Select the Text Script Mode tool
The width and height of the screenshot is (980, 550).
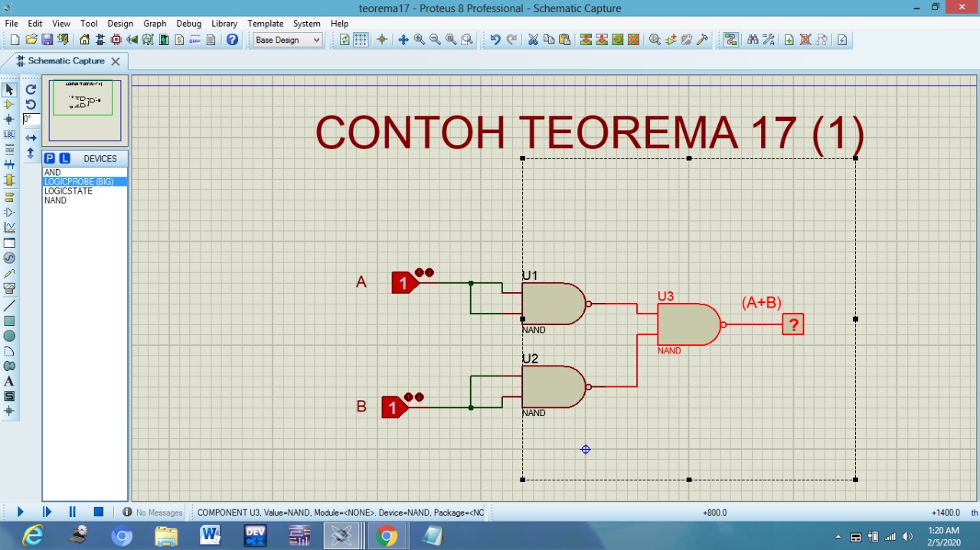pos(9,149)
